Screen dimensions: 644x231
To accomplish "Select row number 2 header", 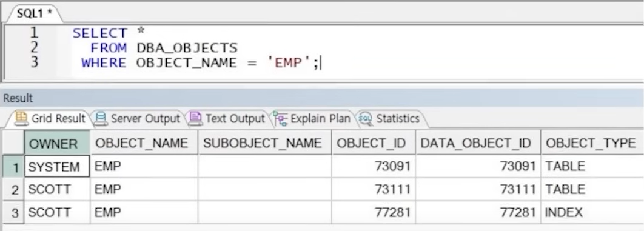I will pos(13,190).
